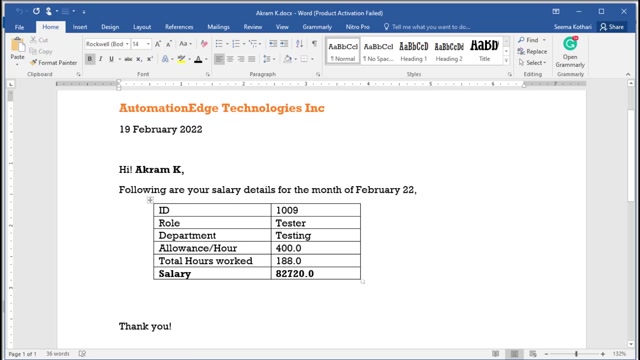Viewport: 640px width, 360px height.
Task: Center align the paragraph
Action: (x=230, y=59)
